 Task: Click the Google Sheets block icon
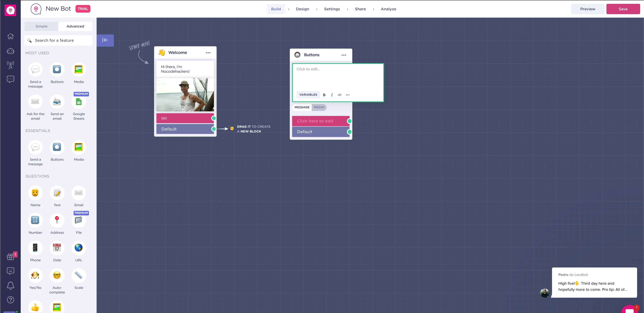coord(79,102)
